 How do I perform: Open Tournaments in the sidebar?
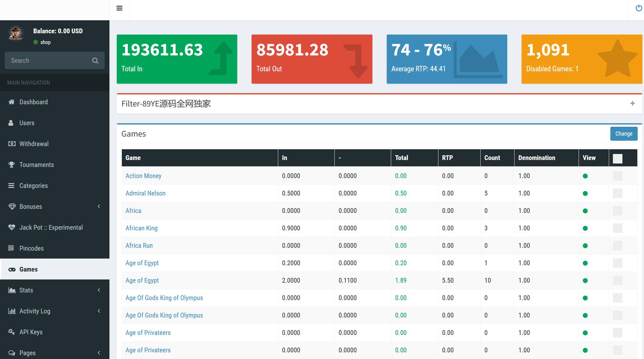pos(55,165)
